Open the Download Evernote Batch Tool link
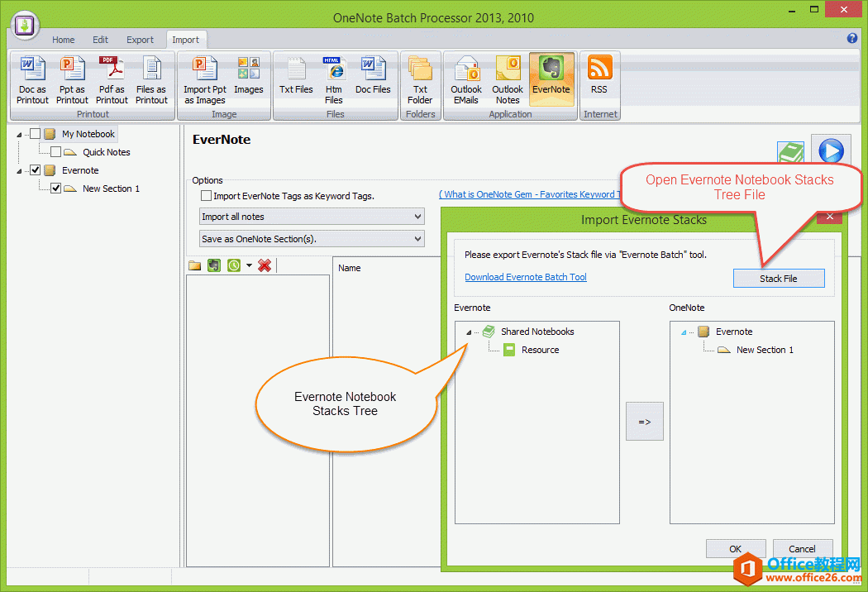Image resolution: width=868 pixels, height=592 pixels. click(525, 277)
